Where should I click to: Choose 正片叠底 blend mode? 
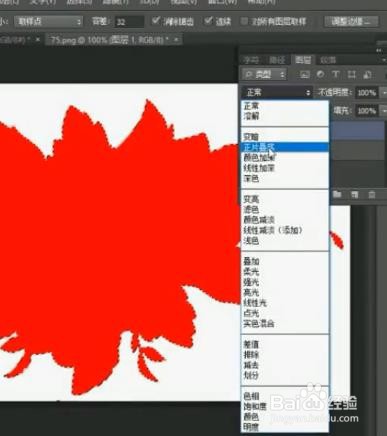pyautogui.click(x=285, y=147)
